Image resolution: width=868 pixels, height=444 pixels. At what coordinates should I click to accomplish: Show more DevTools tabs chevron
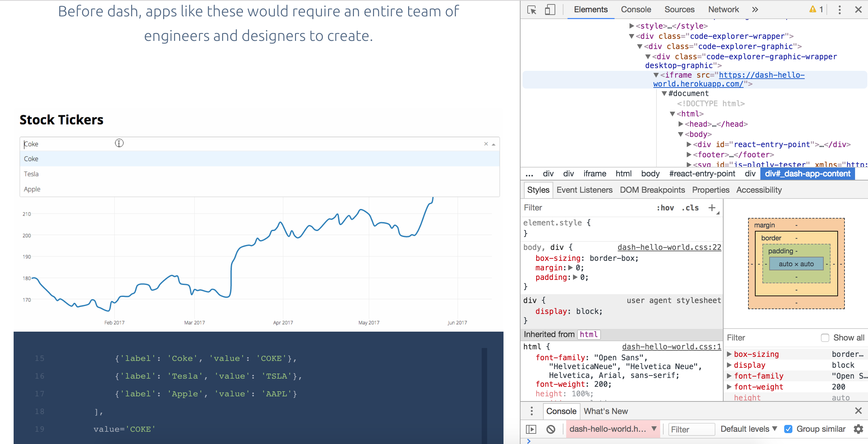point(755,10)
